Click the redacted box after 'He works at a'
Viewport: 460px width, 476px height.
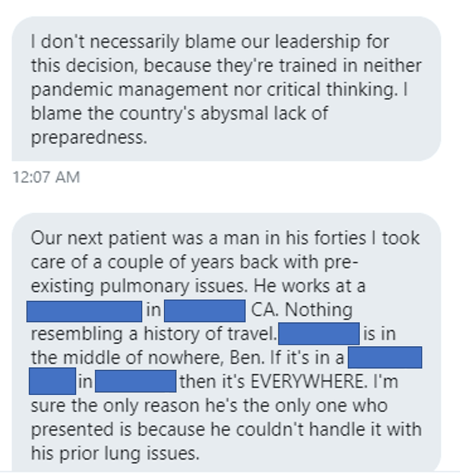pyautogui.click(x=84, y=311)
